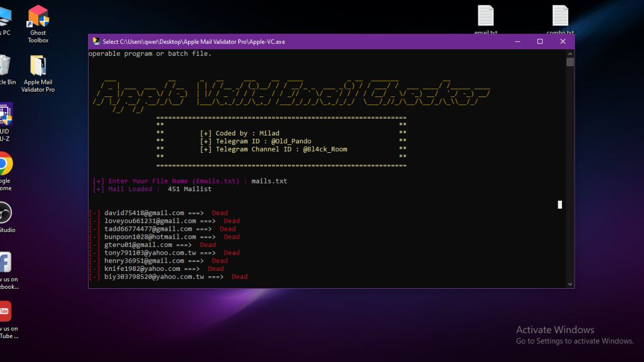
Task: Select the Recycle Bin desktop icon
Action: tap(6, 70)
